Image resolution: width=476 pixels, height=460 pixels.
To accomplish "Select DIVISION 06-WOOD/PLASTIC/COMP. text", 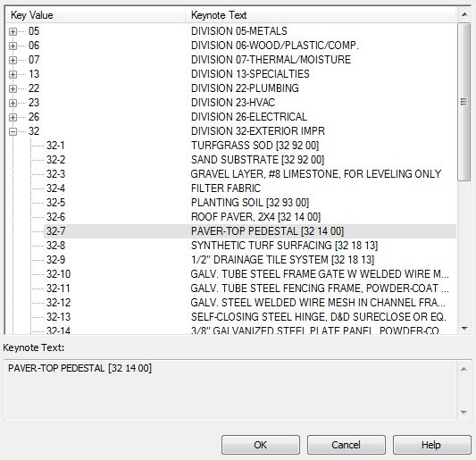I will tap(275, 46).
